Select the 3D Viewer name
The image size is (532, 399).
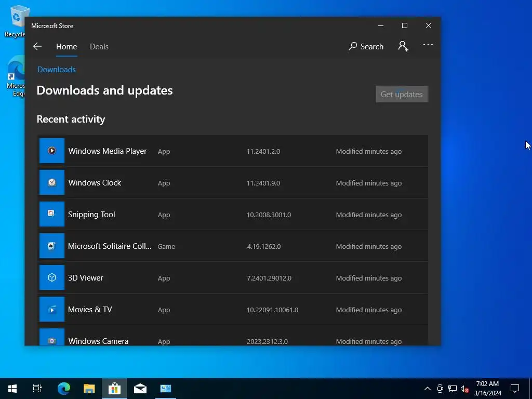coord(86,278)
